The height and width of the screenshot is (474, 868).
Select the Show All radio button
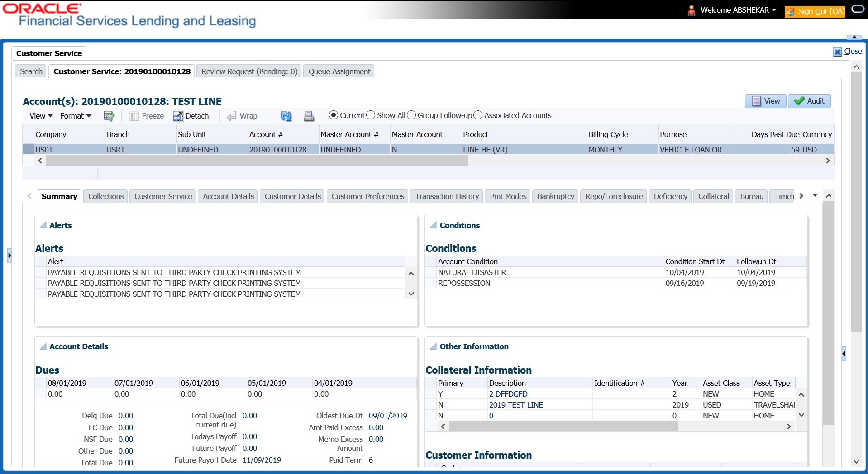pyautogui.click(x=371, y=115)
